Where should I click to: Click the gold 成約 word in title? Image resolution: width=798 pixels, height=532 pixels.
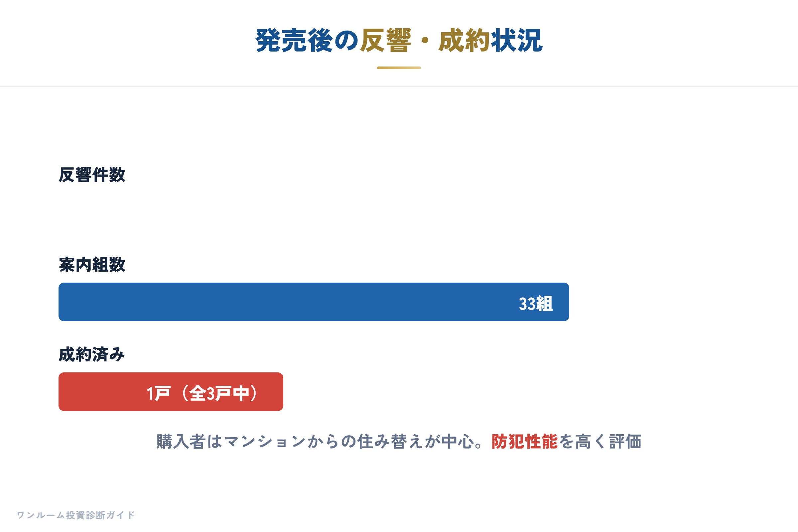point(465,41)
